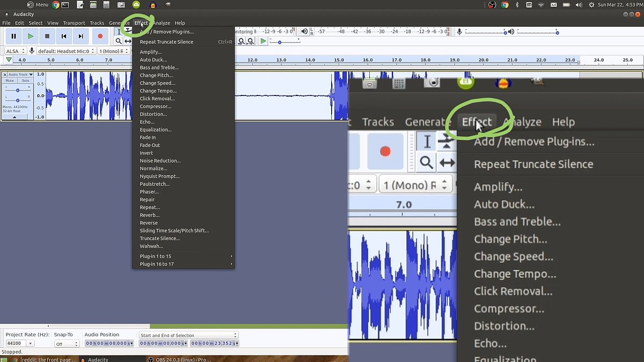644x362 pixels.
Task: Expand the 'Plug-in 1 to 15' submenu
Action: (184, 256)
